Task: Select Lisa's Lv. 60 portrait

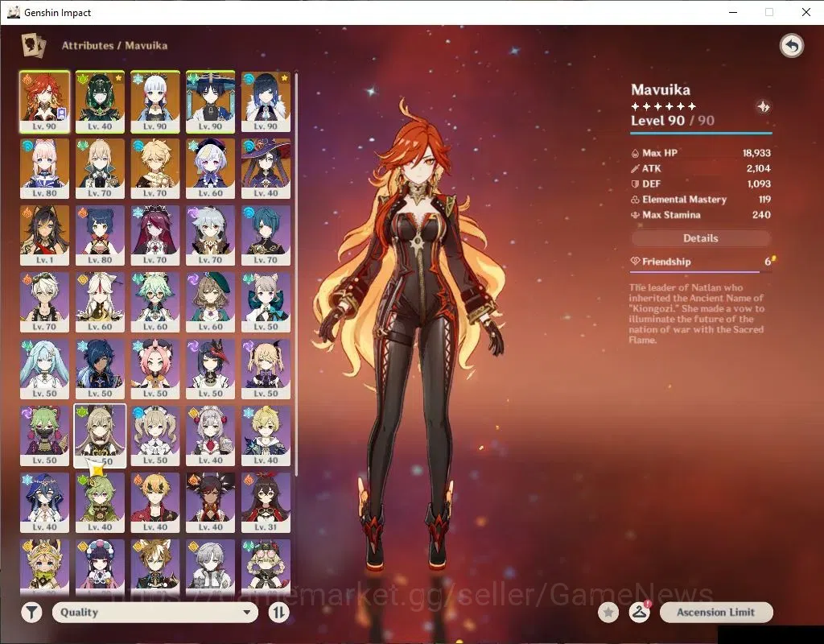Action: point(210,302)
